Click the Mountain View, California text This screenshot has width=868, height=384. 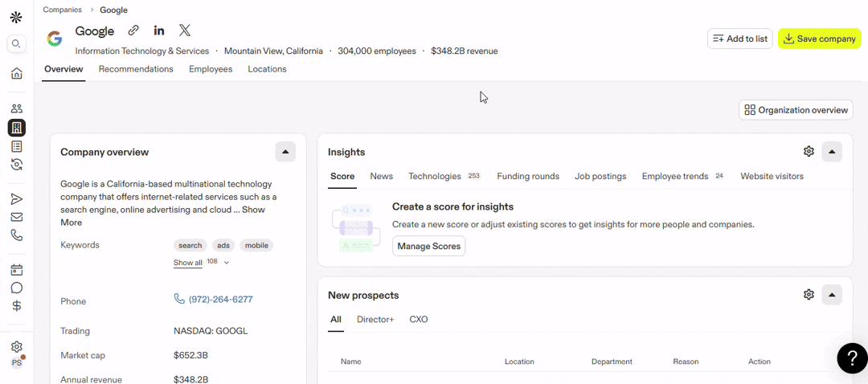273,51
